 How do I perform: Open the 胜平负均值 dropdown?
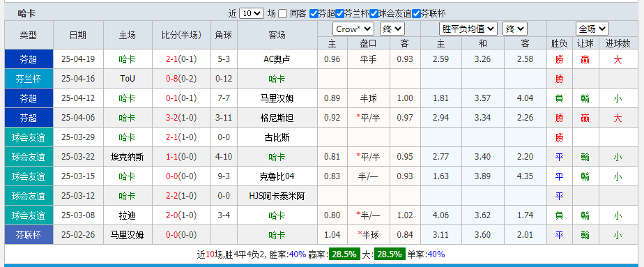468,29
